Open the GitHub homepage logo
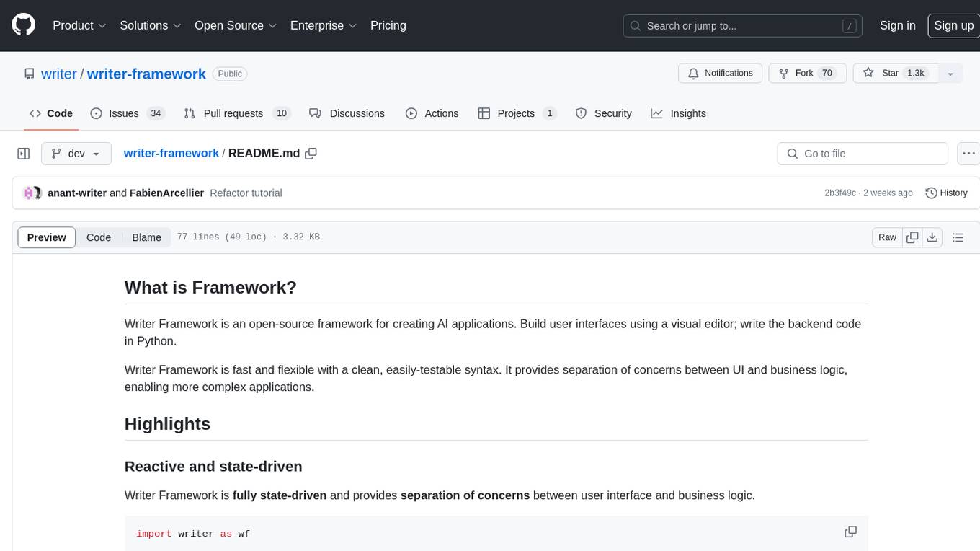 [24, 25]
